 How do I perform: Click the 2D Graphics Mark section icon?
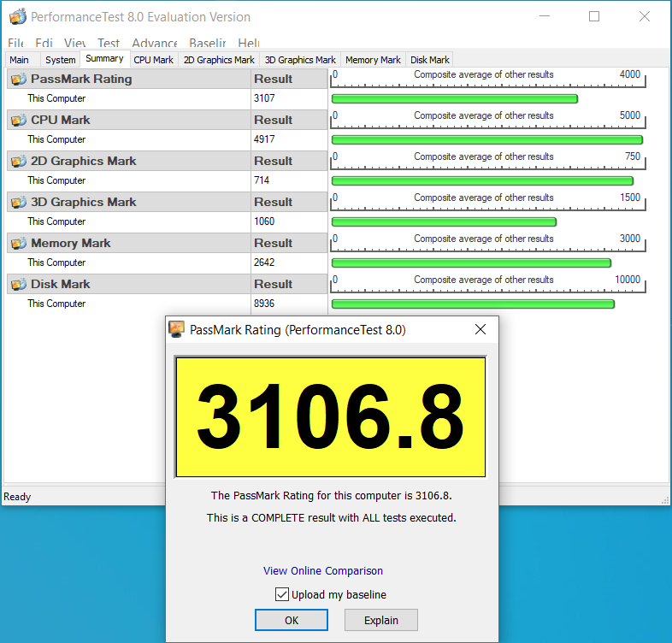click(x=19, y=162)
